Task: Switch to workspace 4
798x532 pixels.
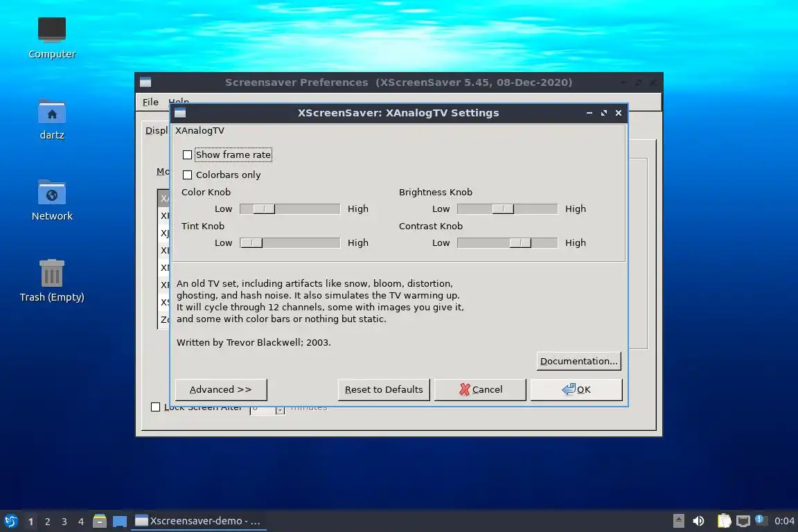Action: (x=81, y=522)
